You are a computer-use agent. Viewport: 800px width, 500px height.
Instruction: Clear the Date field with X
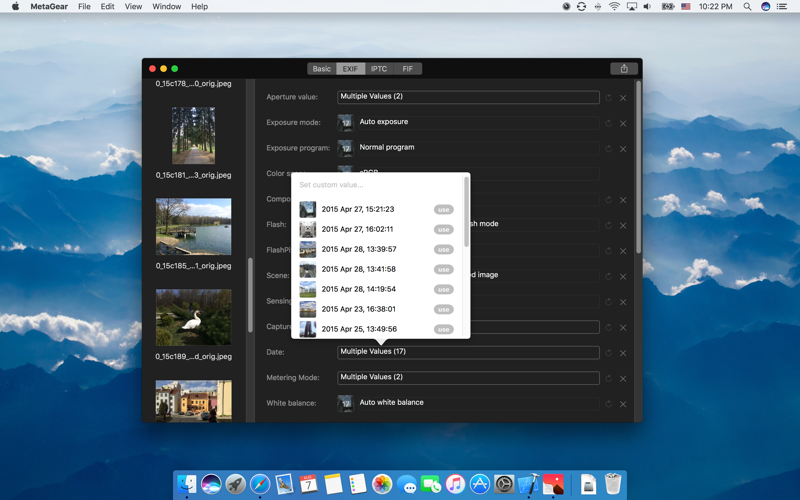[623, 353]
